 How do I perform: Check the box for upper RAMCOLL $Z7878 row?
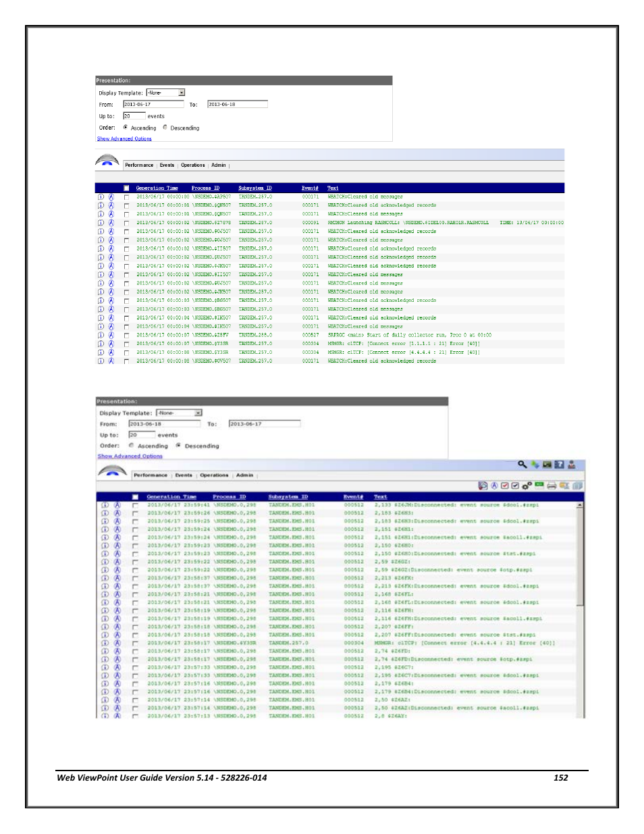126,223
